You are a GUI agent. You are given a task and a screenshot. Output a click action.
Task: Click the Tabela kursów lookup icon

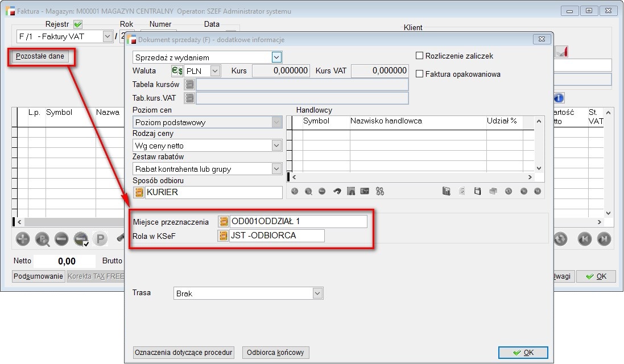[189, 85]
